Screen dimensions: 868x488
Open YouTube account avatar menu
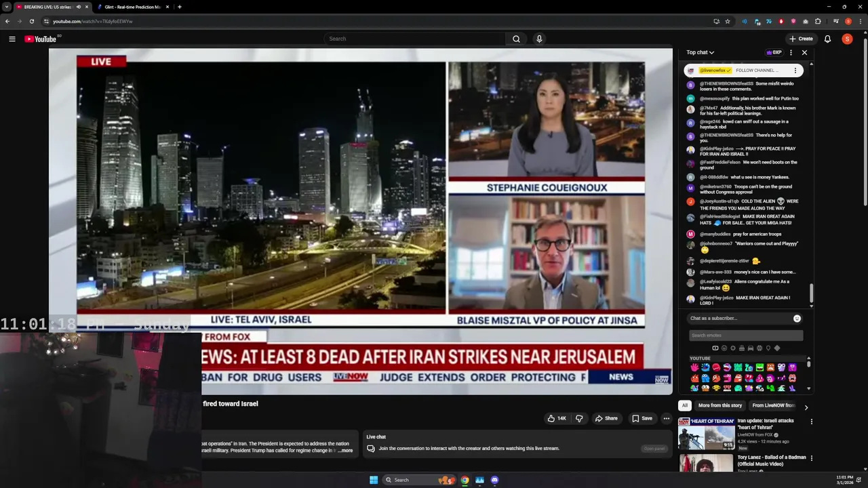pos(847,39)
